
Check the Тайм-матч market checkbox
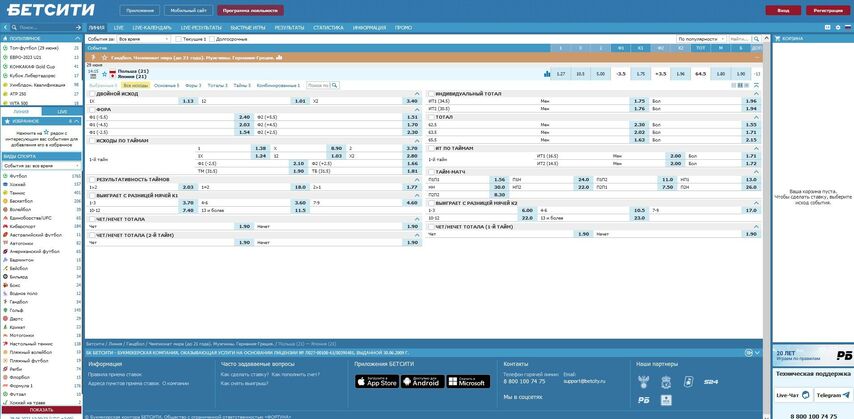[431, 172]
